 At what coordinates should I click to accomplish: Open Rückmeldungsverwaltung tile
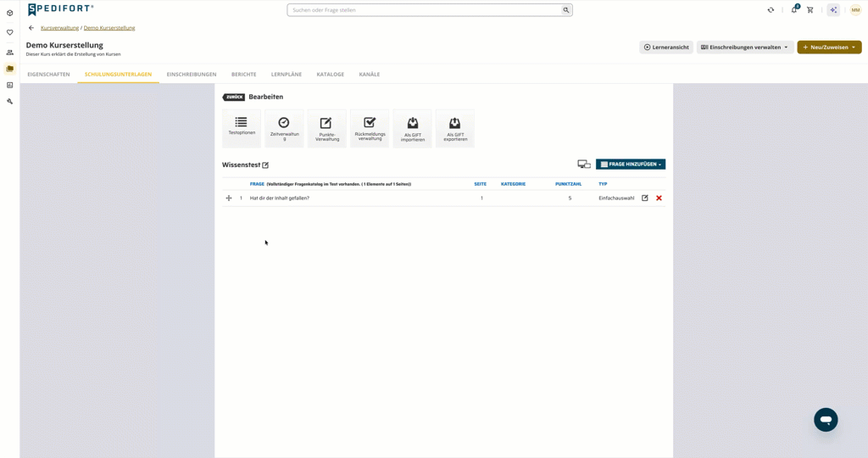(370, 128)
